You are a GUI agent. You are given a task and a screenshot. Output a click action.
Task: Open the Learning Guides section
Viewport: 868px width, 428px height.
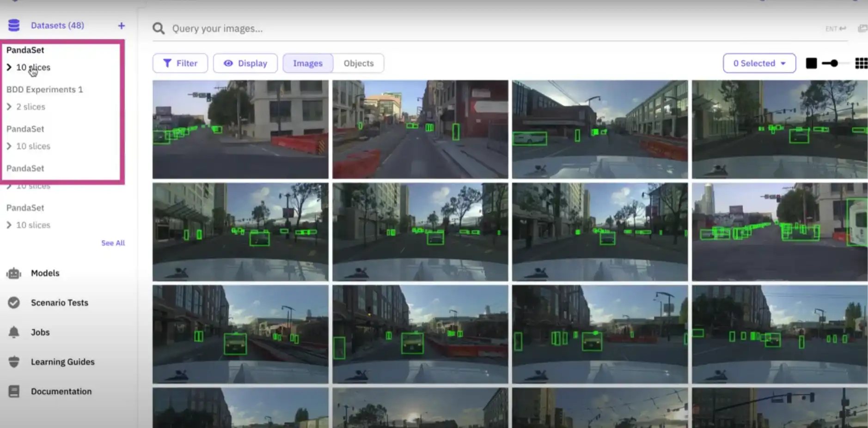(x=63, y=362)
